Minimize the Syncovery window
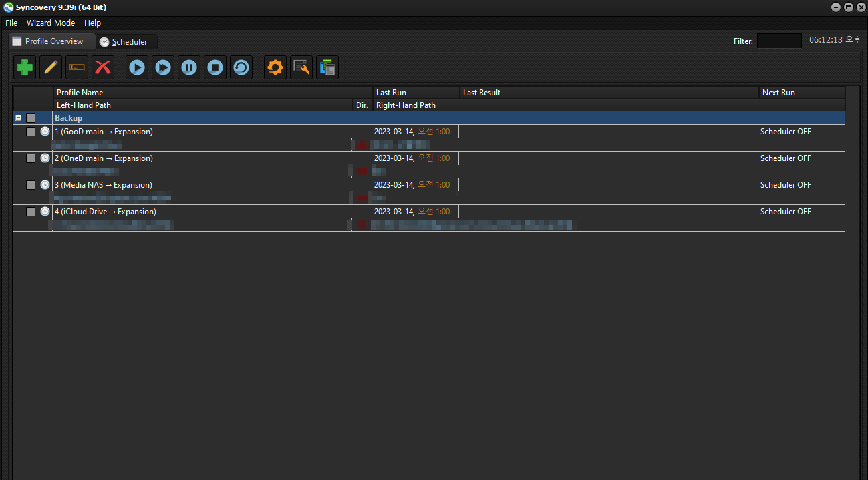The image size is (868, 480). click(835, 7)
